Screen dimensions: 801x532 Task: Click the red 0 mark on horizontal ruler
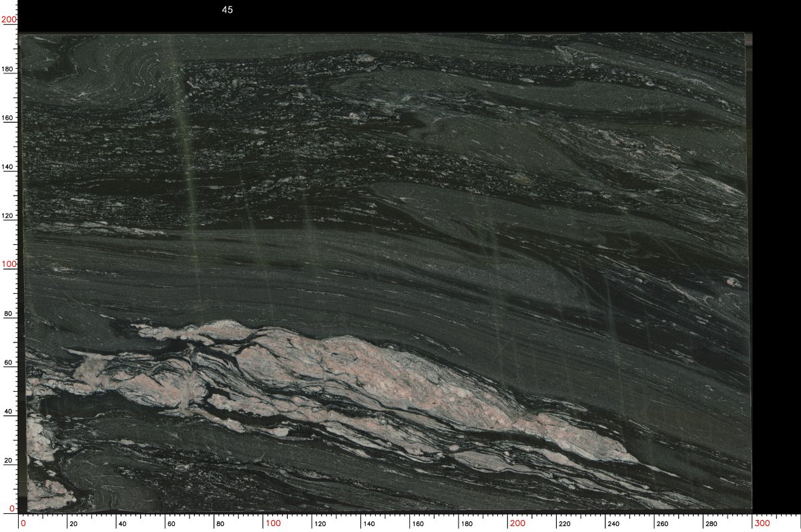tap(23, 523)
